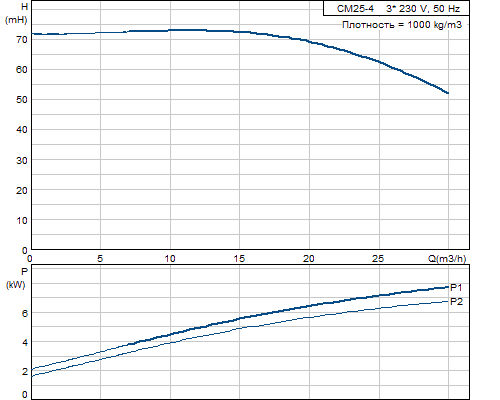Click the P1 power curve label
This screenshot has height=400, width=500.
tap(456, 287)
